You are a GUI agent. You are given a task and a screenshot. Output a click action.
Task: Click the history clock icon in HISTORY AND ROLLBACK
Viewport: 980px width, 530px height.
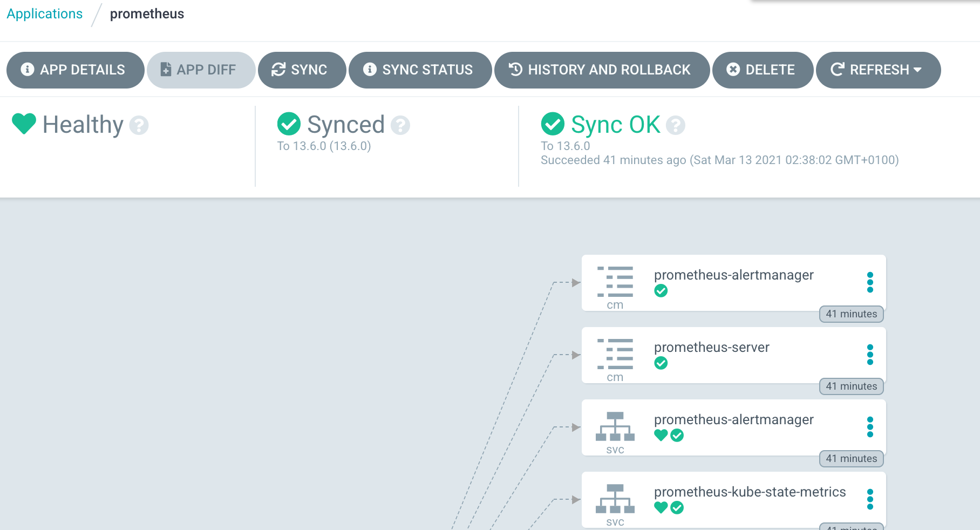pyautogui.click(x=516, y=69)
